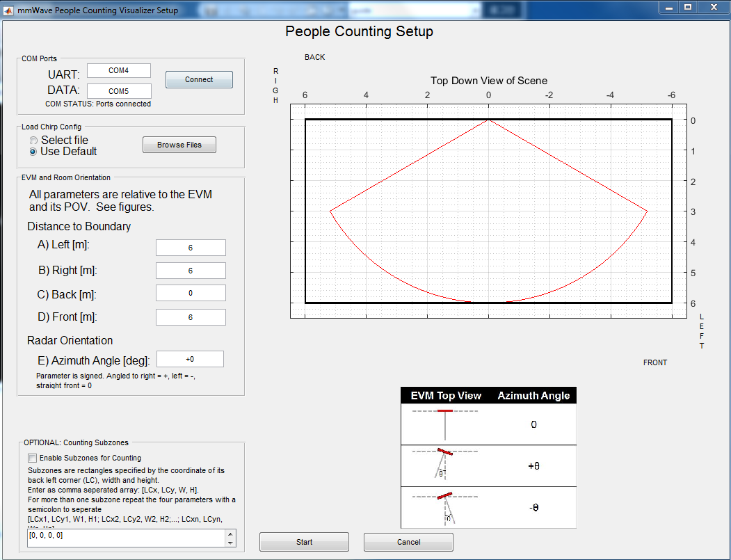The width and height of the screenshot is (731, 560).
Task: Click the UART COM4 input field
Action: pos(119,70)
